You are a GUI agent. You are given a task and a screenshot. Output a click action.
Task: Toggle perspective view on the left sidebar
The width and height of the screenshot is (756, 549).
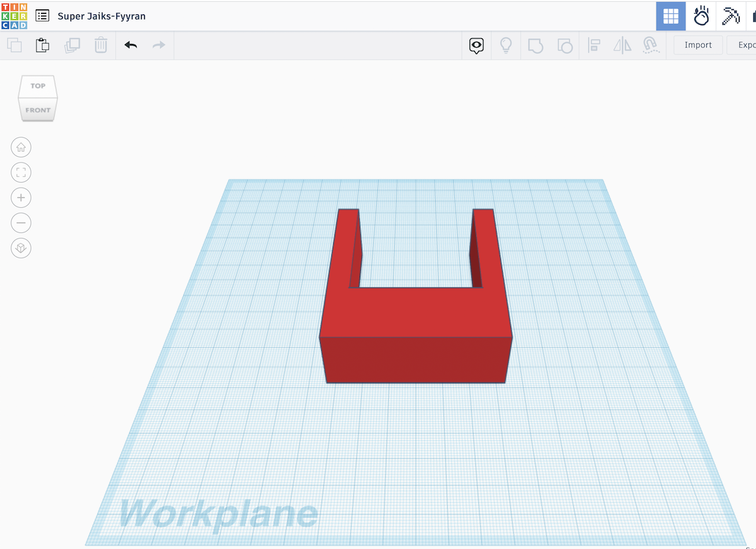[x=21, y=248]
